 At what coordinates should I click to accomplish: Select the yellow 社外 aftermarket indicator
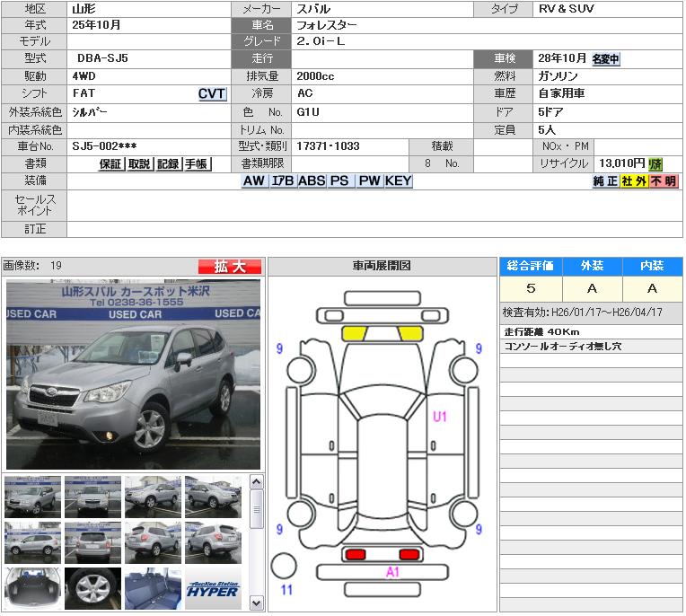point(634,181)
